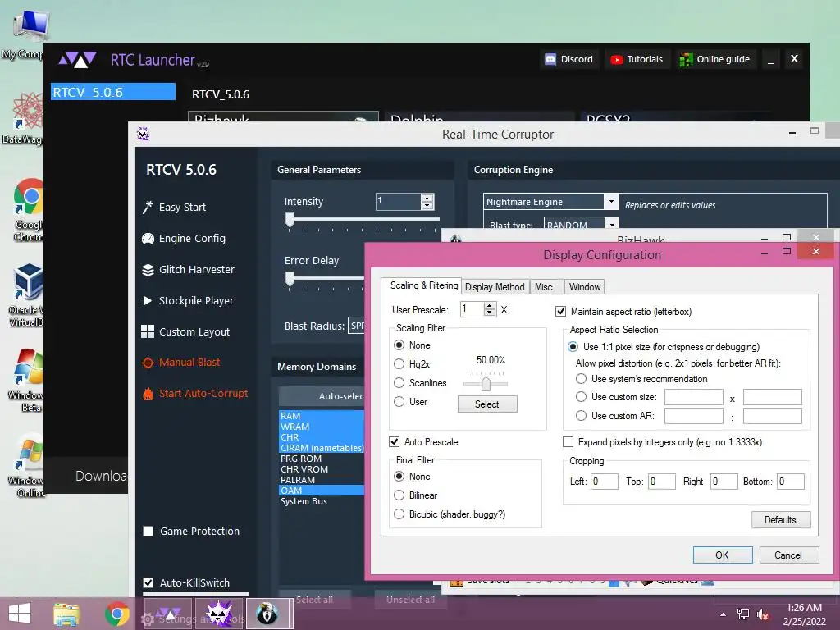Click the Intensity slider handle
The width and height of the screenshot is (840, 630).
[290, 220]
